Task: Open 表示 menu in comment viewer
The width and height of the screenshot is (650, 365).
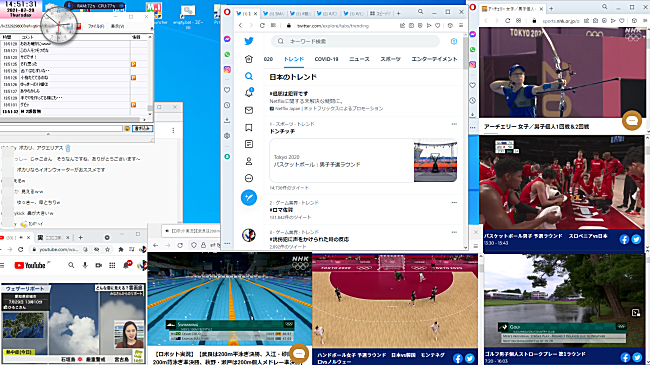Action: click(117, 26)
